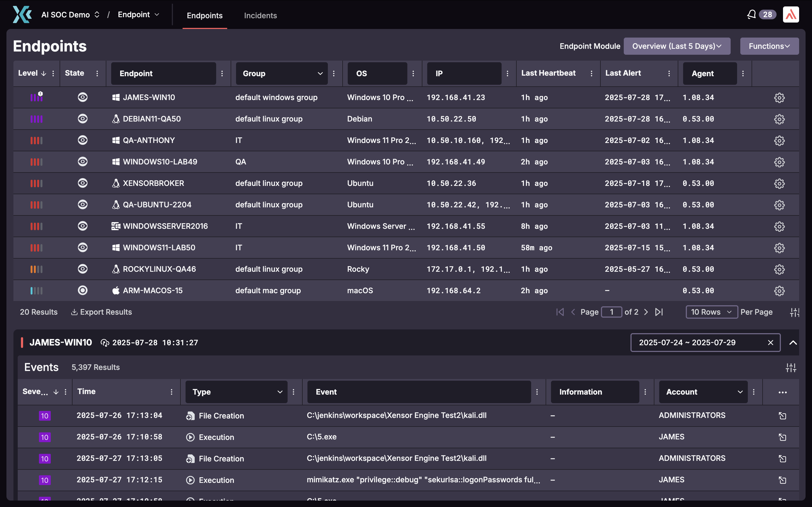This screenshot has height=507, width=812.
Task: Toggle the state icon for ARM-MACOS-15
Action: [82, 290]
